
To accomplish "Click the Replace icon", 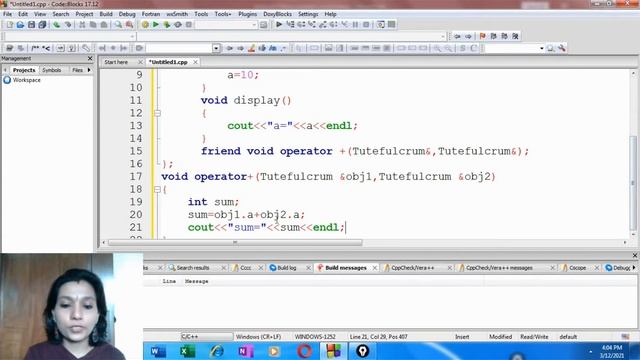I will tap(129, 25).
